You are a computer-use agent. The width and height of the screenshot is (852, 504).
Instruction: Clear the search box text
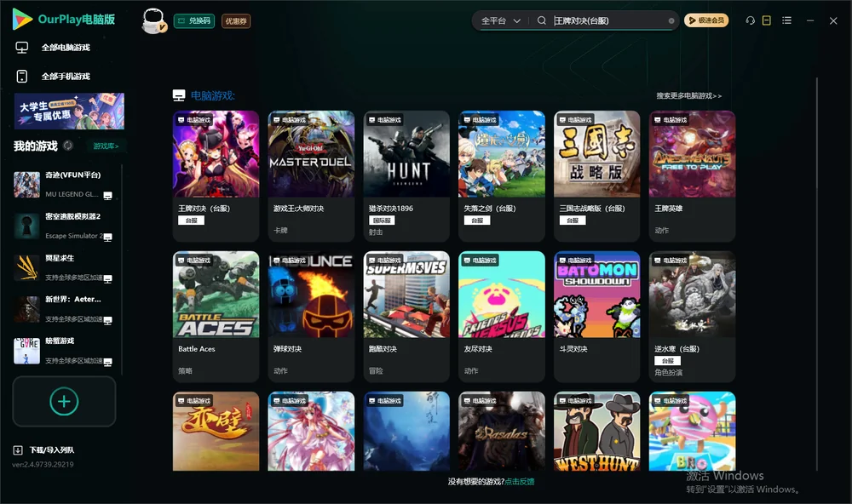[x=671, y=21]
